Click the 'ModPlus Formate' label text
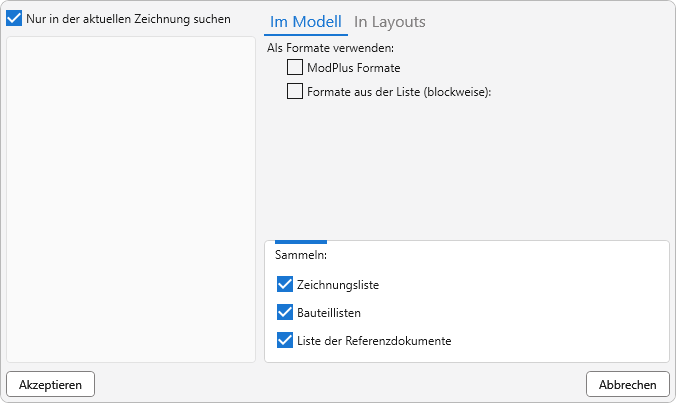This screenshot has width=676, height=403. 354,68
